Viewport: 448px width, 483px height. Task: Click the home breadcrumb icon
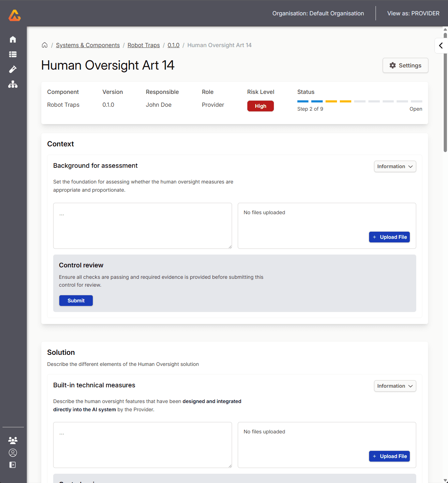(x=45, y=45)
